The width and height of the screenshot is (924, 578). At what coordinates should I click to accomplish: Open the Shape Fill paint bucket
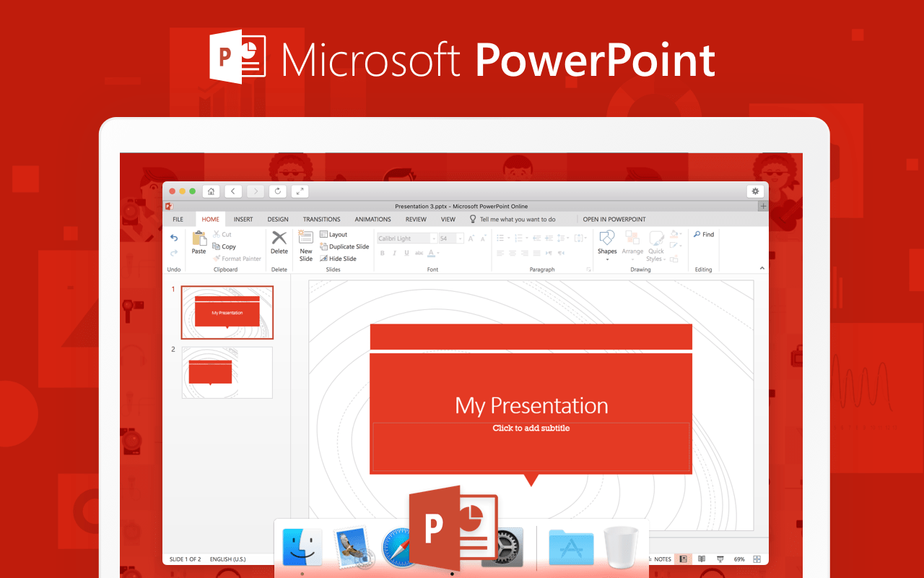[x=676, y=234]
